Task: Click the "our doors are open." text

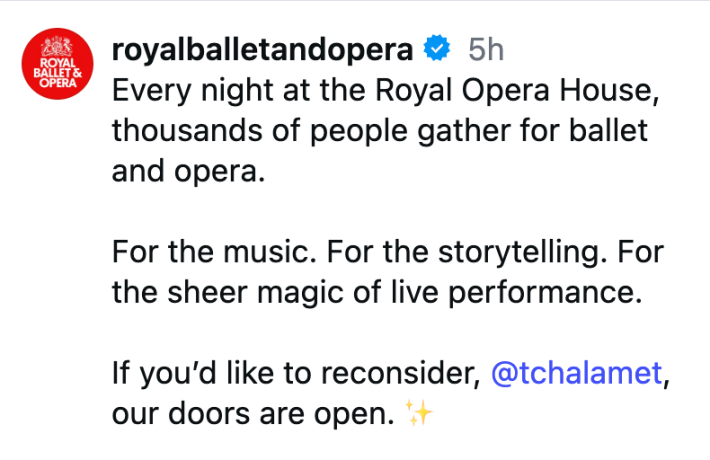Action: pyautogui.click(x=249, y=414)
